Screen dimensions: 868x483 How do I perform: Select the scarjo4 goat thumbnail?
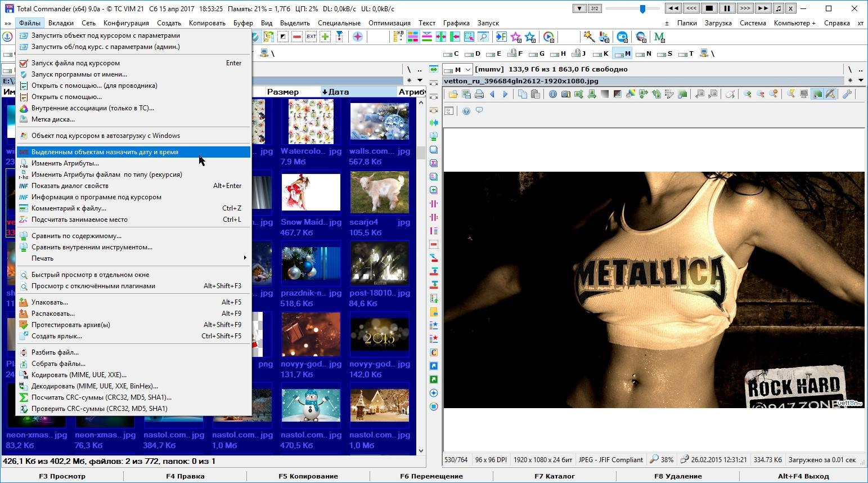click(x=380, y=193)
